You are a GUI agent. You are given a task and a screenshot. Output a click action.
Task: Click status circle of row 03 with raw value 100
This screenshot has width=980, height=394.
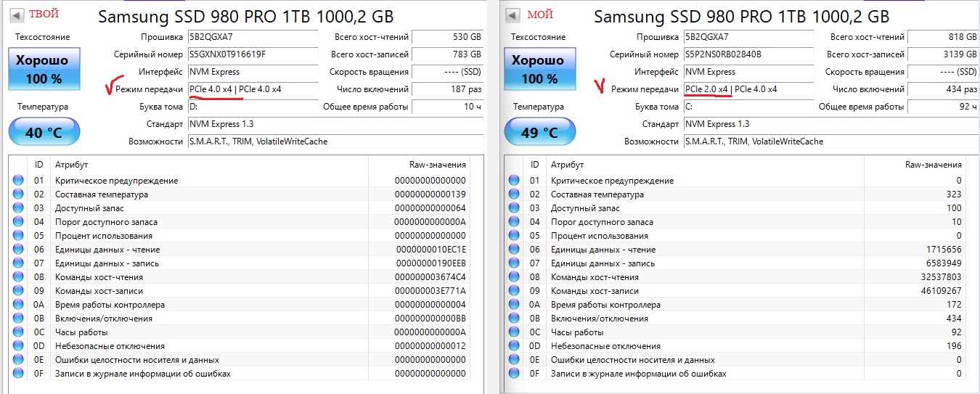coord(514,208)
